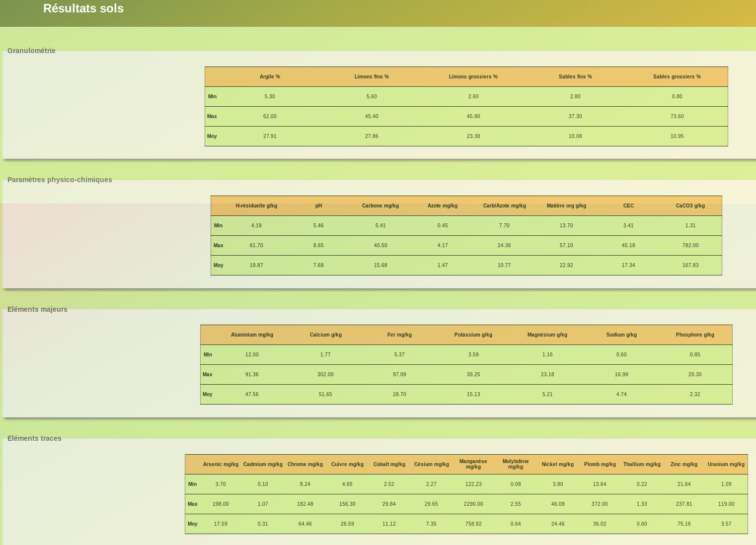
Task: Click the 'Sables grossiers %' column header
Action: (x=677, y=76)
